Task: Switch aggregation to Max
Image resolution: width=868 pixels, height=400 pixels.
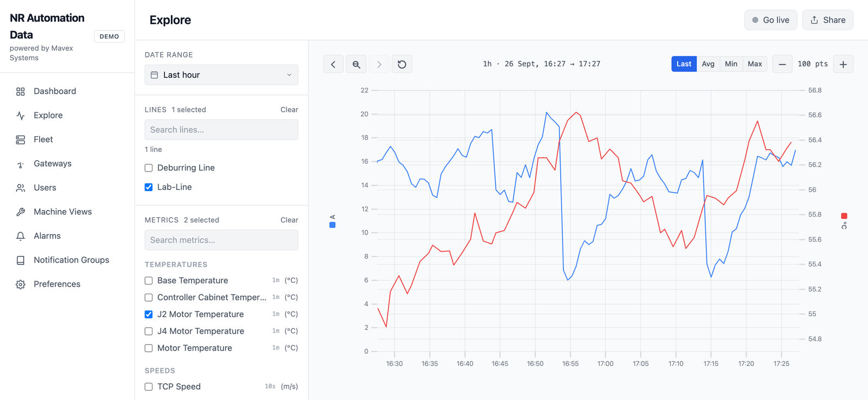Action: 755,64
